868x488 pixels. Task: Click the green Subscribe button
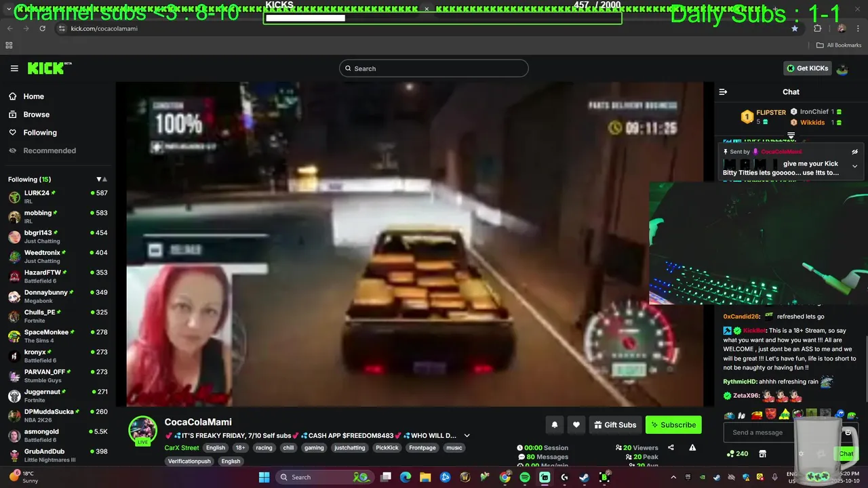(x=673, y=425)
